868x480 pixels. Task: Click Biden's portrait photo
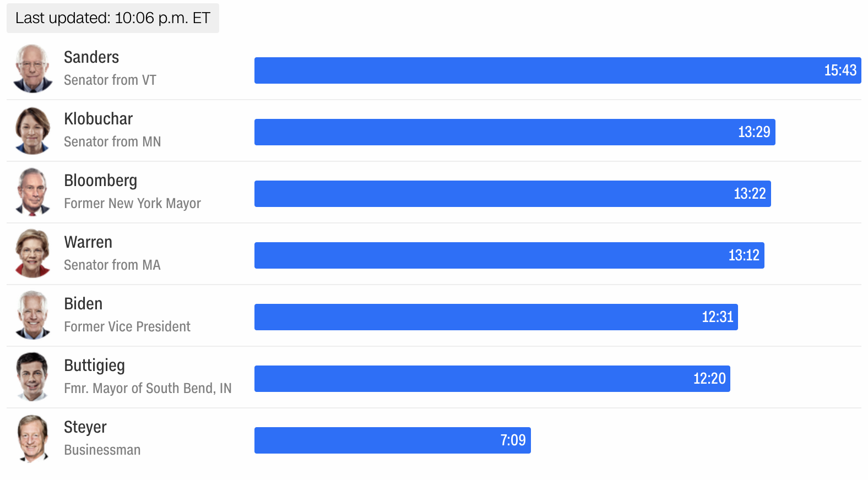point(33,315)
